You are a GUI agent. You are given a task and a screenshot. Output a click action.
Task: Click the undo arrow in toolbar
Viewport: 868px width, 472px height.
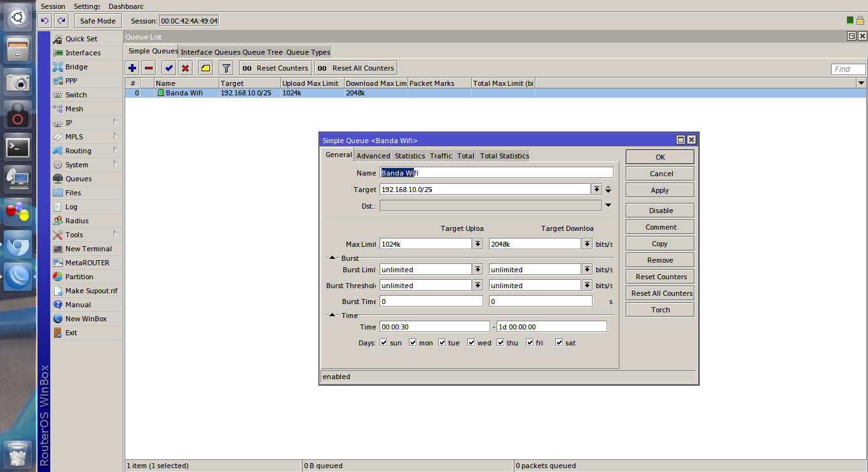click(45, 21)
